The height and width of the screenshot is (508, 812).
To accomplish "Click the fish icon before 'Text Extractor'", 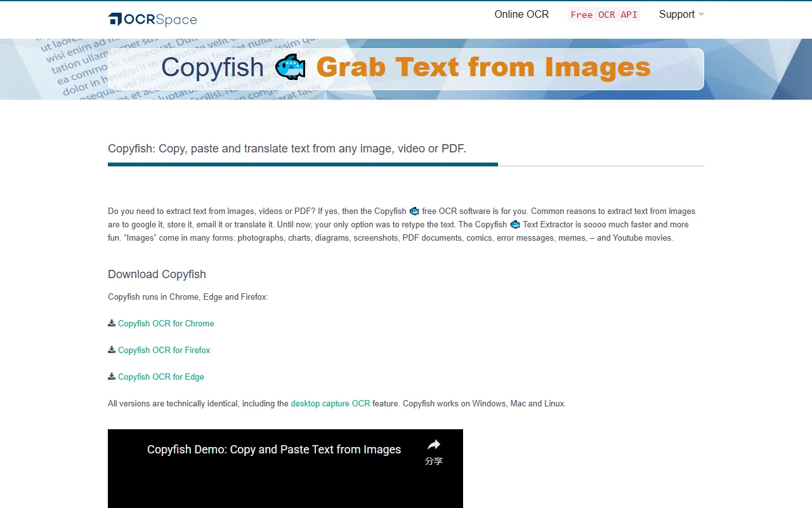I will click(x=514, y=224).
